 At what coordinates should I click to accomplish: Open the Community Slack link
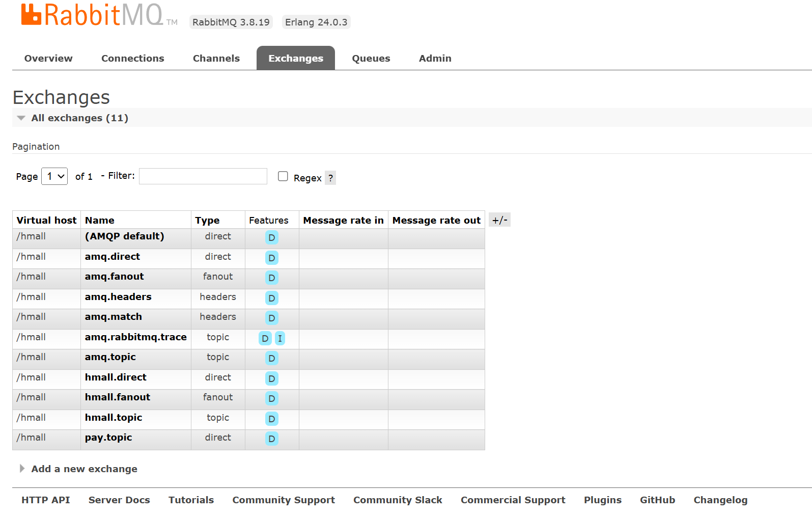coord(398,500)
